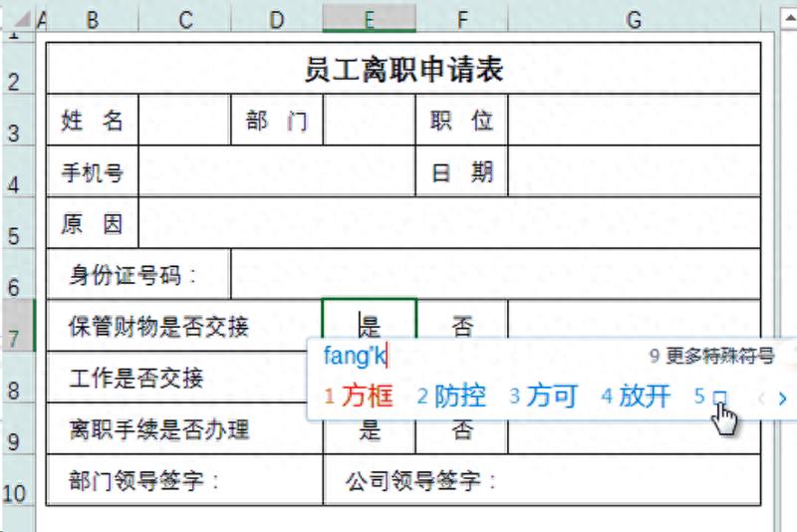Select row 5 header

click(x=18, y=223)
